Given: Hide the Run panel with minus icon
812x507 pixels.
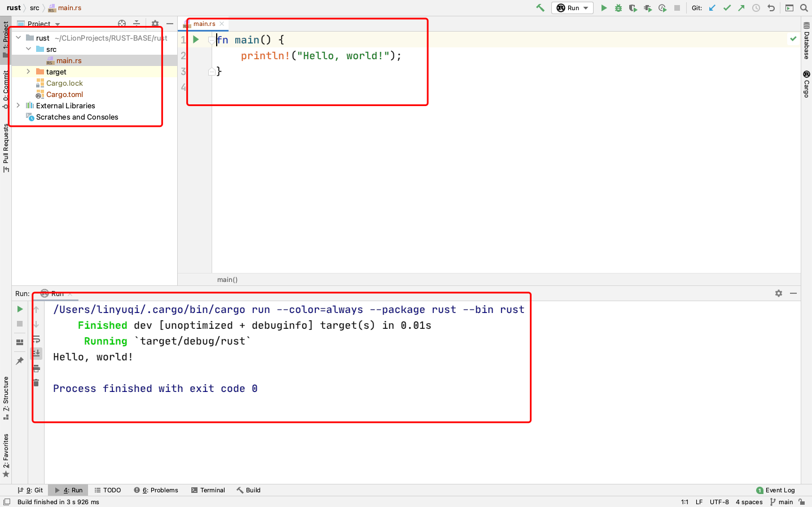Looking at the screenshot, I should coord(793,293).
